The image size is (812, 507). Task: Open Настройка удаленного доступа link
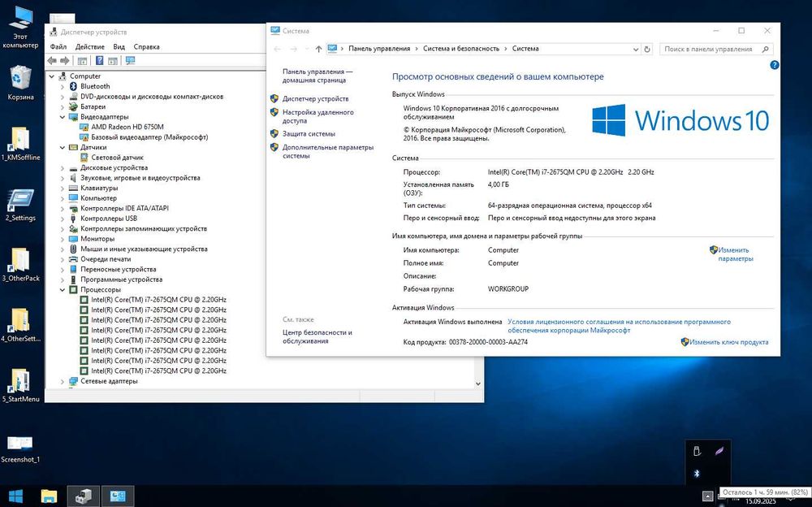[318, 116]
